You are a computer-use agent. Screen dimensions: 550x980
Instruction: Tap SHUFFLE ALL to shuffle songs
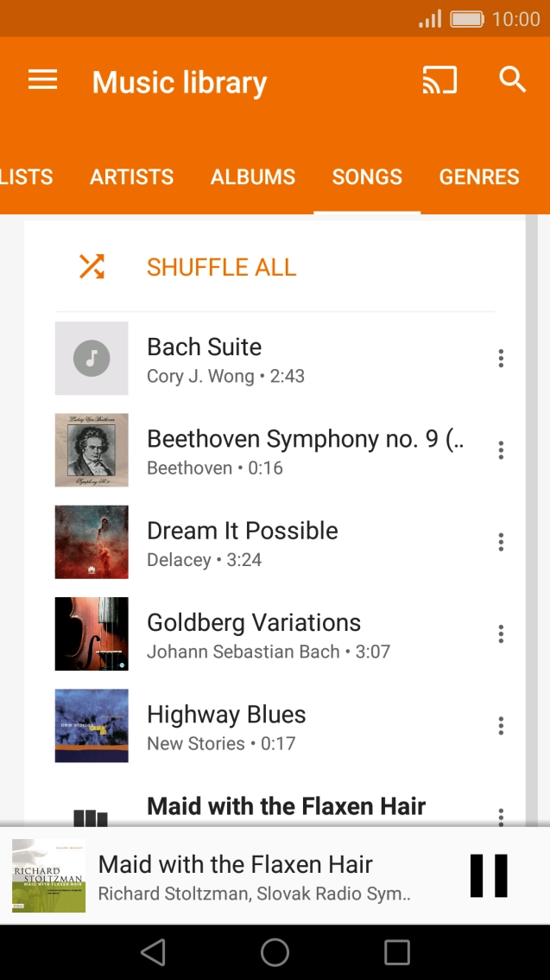221,267
